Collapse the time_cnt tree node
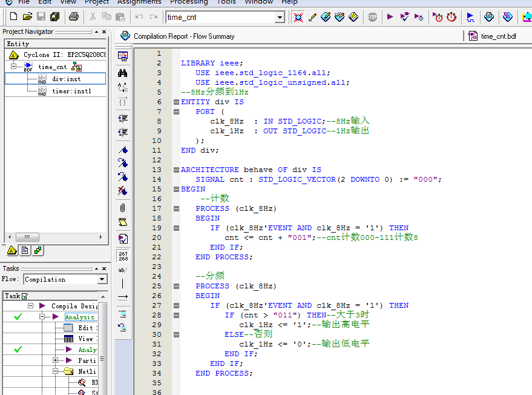This screenshot has width=532, height=395. click(x=13, y=67)
